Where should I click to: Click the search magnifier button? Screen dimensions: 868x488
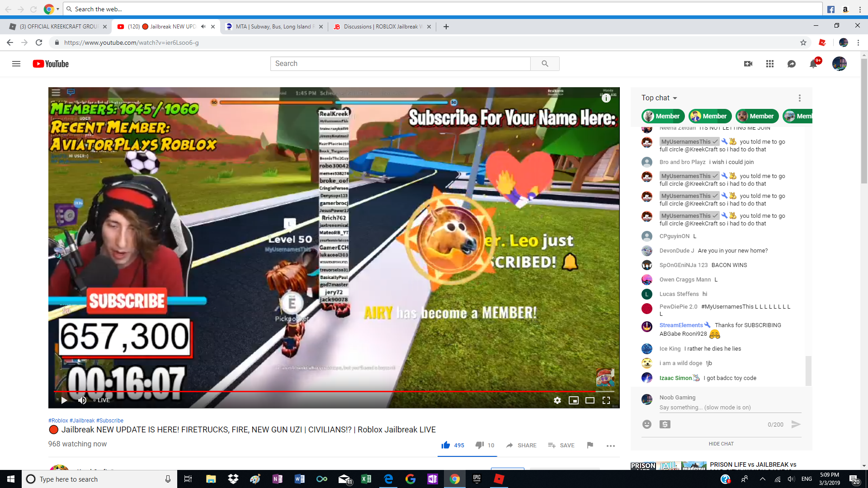545,64
